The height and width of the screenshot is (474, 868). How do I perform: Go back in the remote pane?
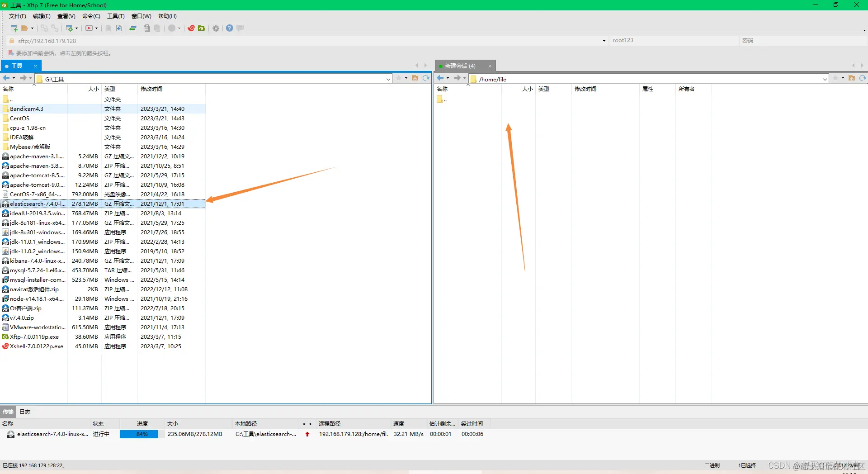440,78
